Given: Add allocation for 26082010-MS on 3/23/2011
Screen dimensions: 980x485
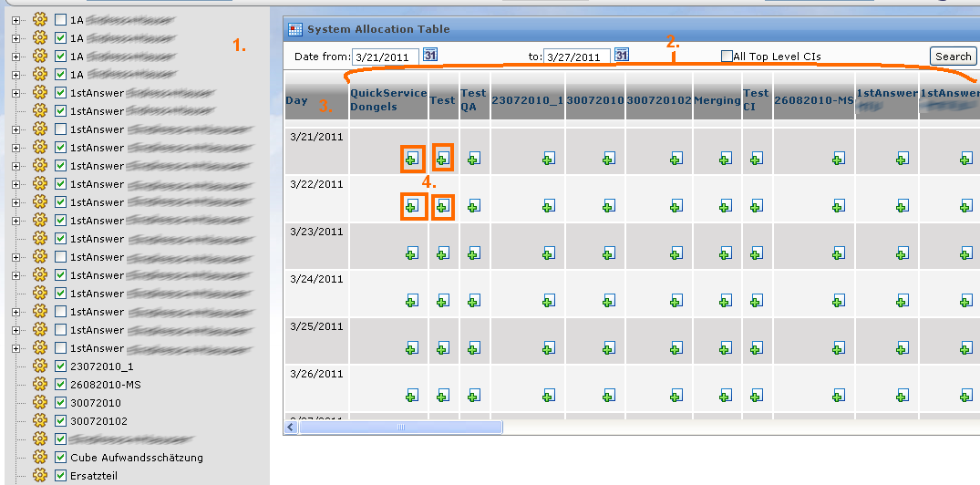Looking at the screenshot, I should click(839, 253).
